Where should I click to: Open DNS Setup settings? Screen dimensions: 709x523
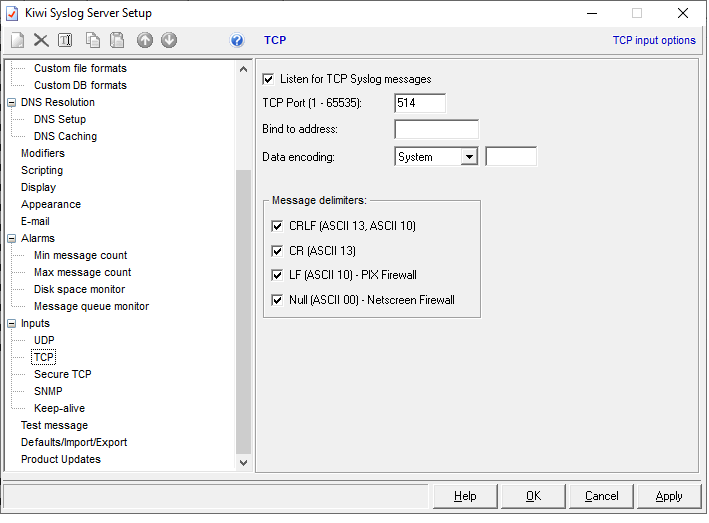[x=60, y=119]
